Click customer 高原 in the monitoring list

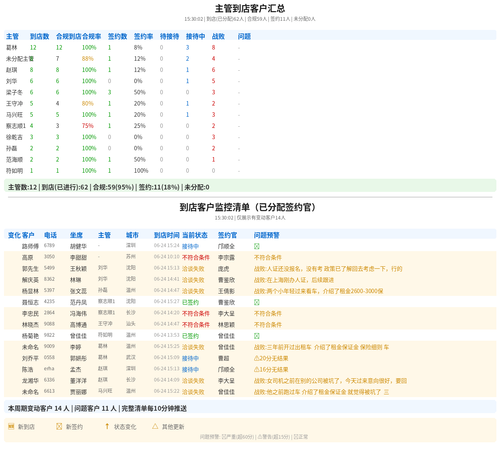tap(27, 258)
